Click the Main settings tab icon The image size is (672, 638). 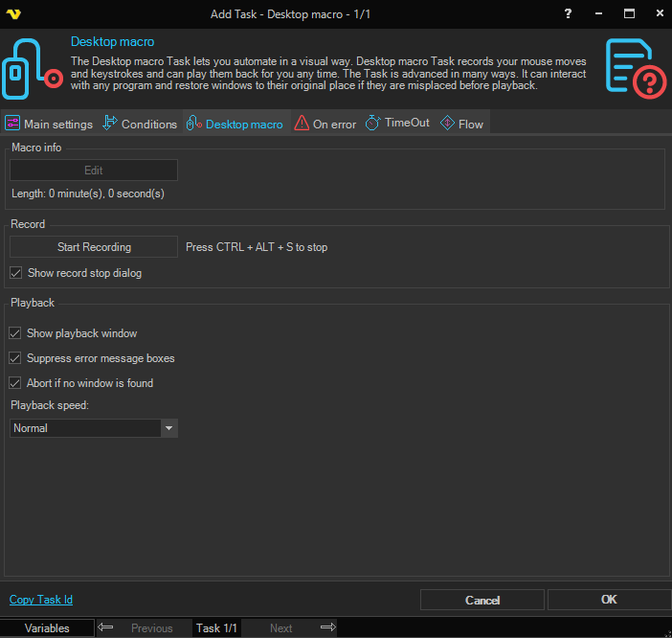tap(12, 124)
